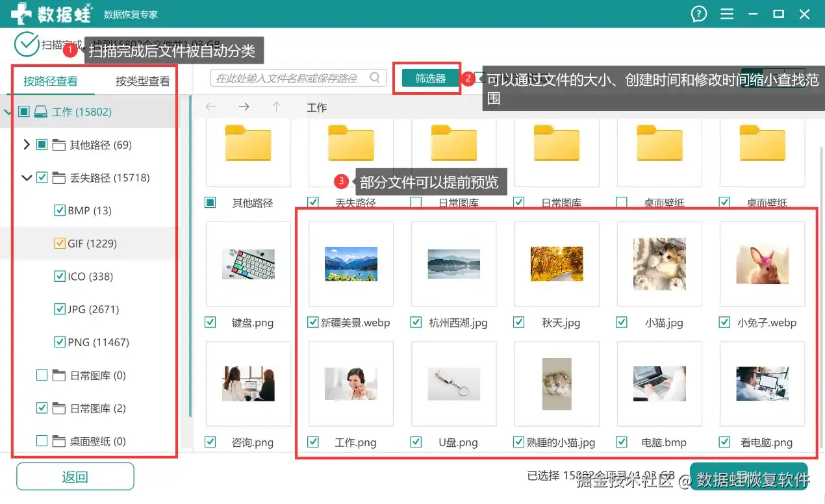The image size is (825, 504).
Task: Uncheck the 电脑.bmp file checkbox
Action: pyautogui.click(x=622, y=442)
